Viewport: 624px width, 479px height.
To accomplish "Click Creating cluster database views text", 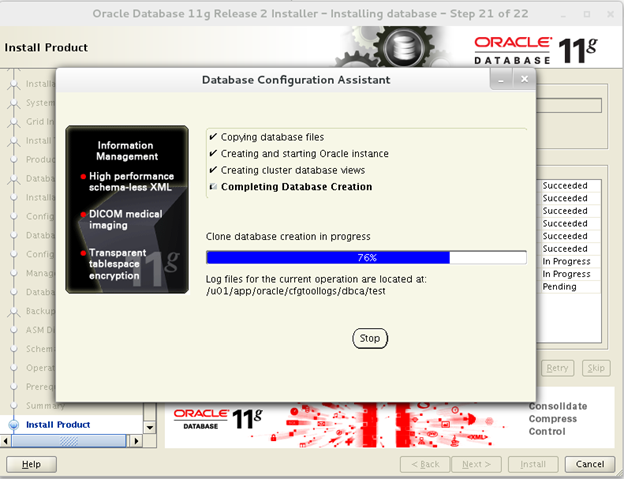I will point(293,170).
